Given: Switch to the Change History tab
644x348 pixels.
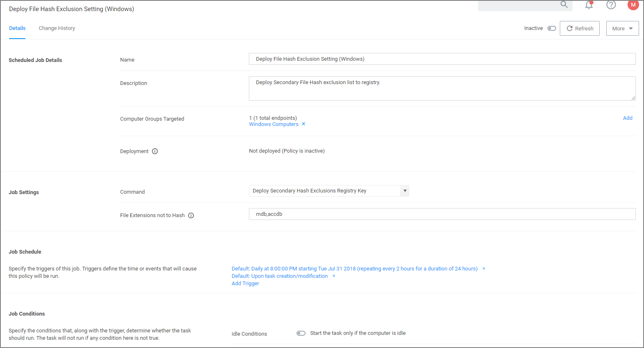Looking at the screenshot, I should (57, 28).
